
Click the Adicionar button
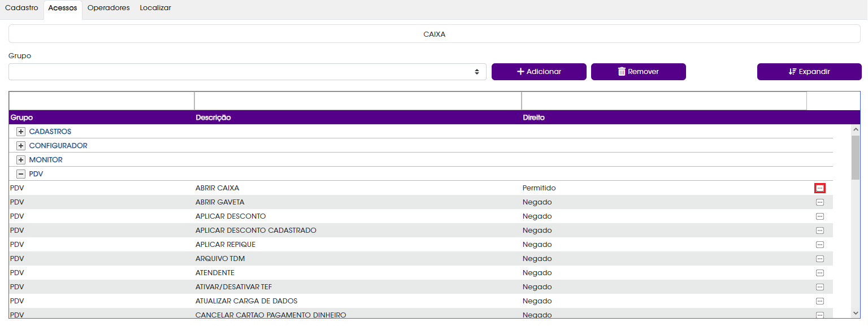click(x=539, y=72)
